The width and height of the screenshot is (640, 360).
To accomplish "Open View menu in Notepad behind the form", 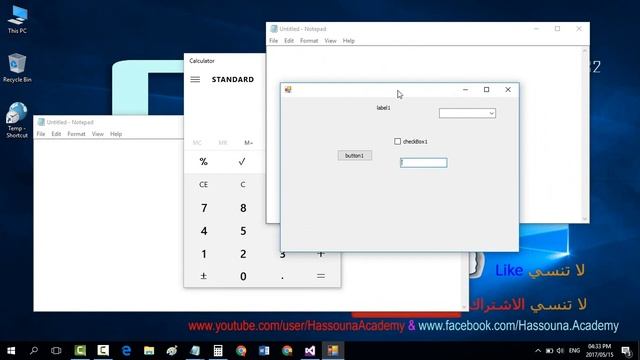I will point(330,41).
